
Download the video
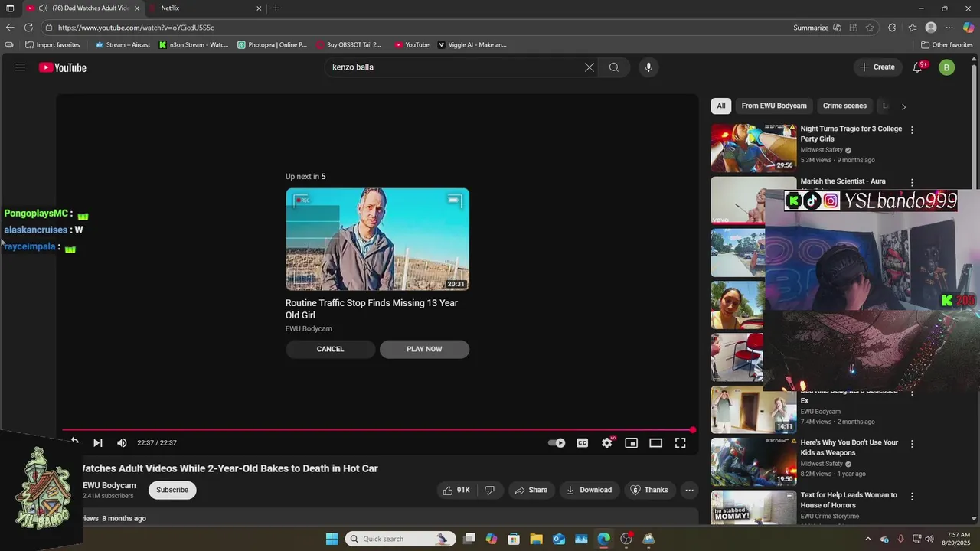(x=588, y=490)
